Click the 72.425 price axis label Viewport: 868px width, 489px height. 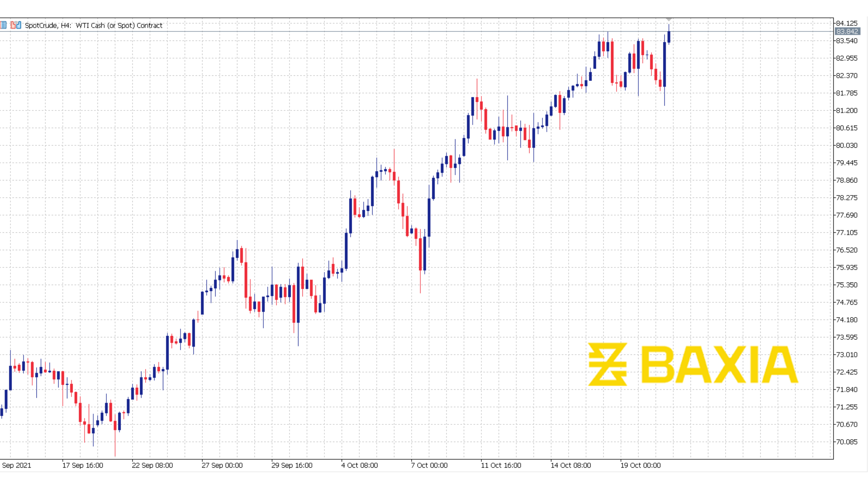847,372
